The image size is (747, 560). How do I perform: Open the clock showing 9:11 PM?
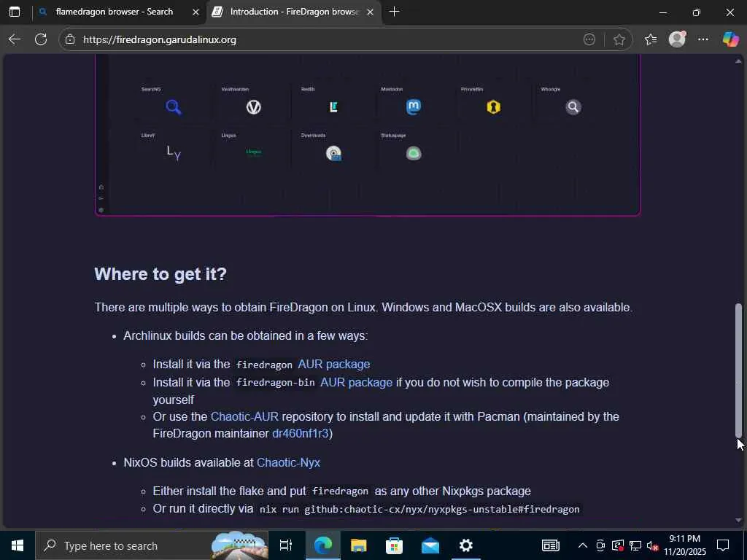pos(684,545)
